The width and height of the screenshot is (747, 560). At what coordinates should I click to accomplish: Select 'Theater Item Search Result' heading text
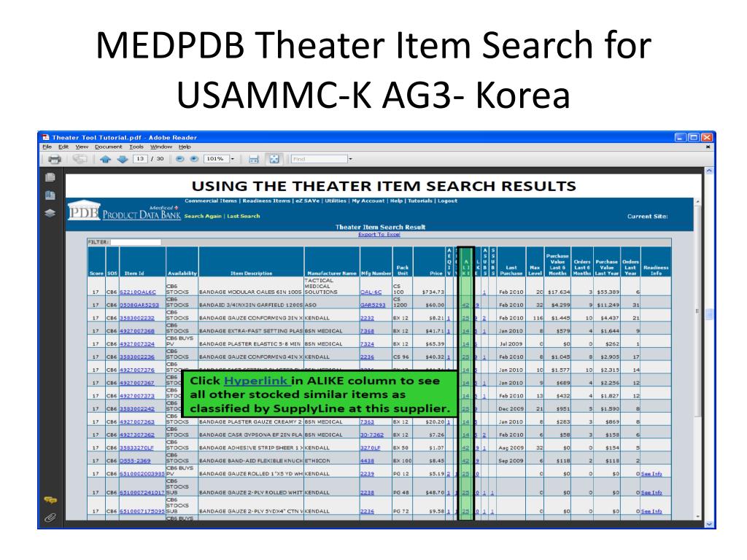(380, 227)
